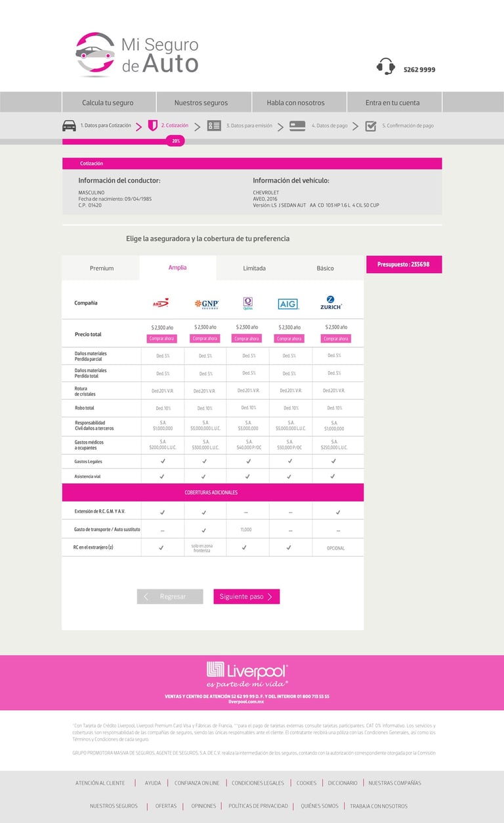The image size is (504, 823).
Task: Open NUESTROS SEGUROS footer link
Action: pos(114,806)
